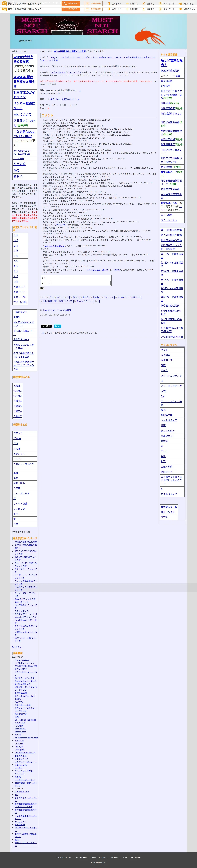This screenshot has height=868, width=197.
Task: Open メンバー登録について link
Action: (x=24, y=106)
